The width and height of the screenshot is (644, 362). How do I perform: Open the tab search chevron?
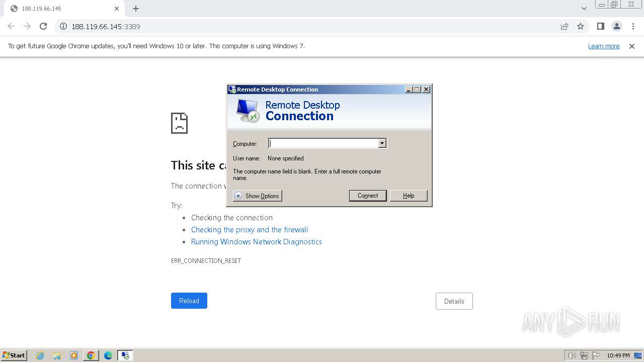click(584, 9)
